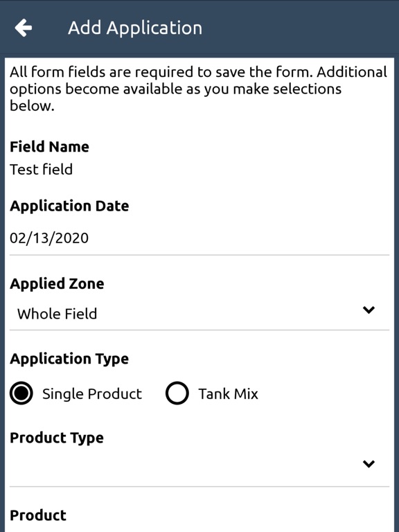Viewport: 399px width, 532px height.
Task: Click the Application Date 02/13/2020 field
Action: (199, 238)
